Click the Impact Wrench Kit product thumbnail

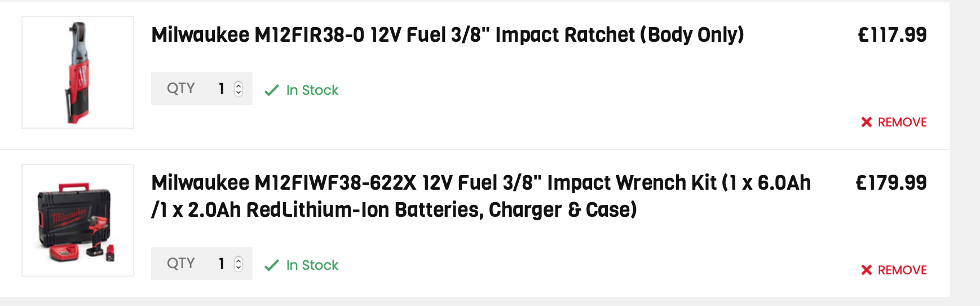click(x=78, y=220)
